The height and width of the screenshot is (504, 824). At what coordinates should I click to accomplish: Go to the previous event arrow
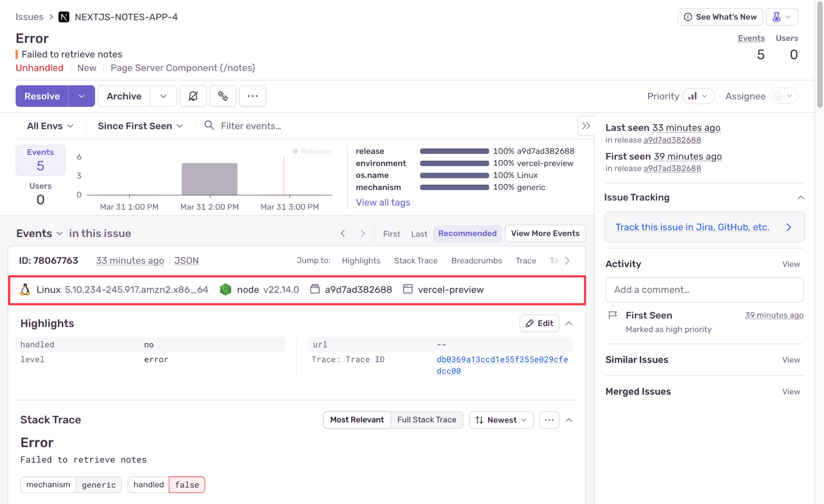(343, 234)
